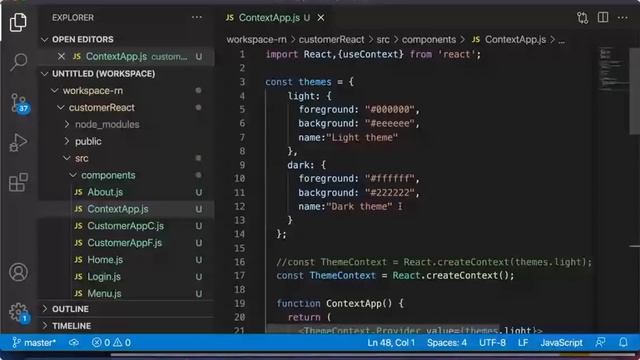The image size is (640, 360).
Task: Open editor more actions ellipsis
Action: point(622,18)
